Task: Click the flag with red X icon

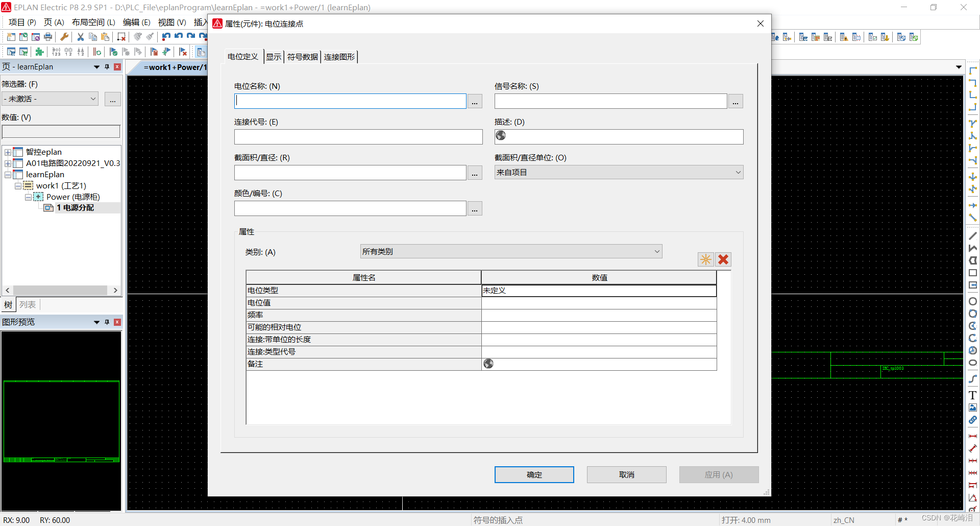Action: pyautogui.click(x=183, y=52)
